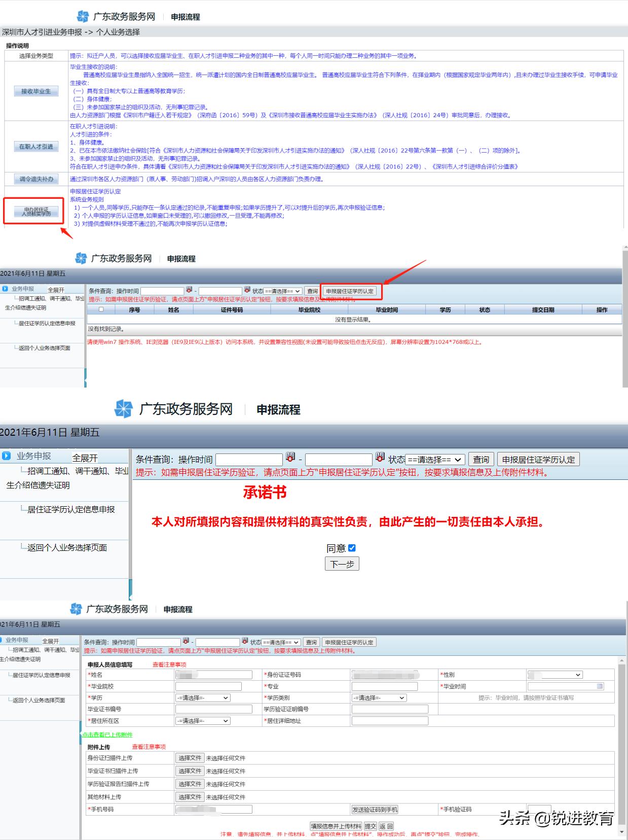Click 选择文件 for 身份证扫描件上传
Viewport: 628px width, 840px height.
point(190,758)
